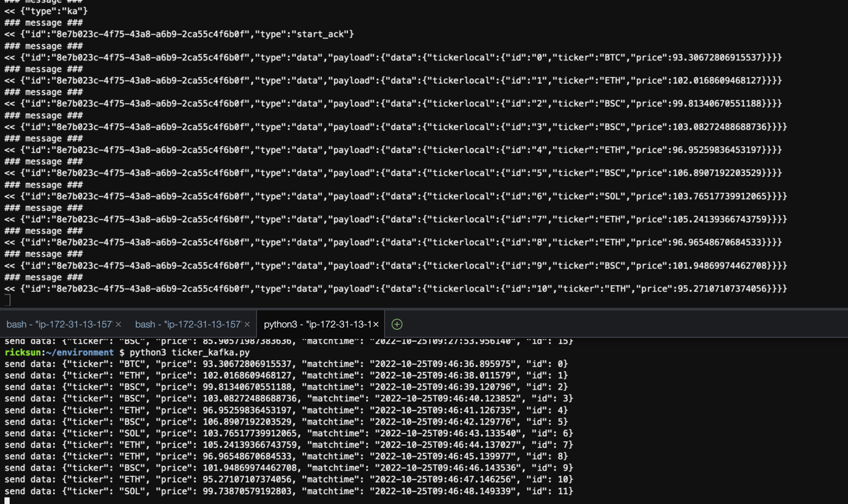Screen dimensions: 848x504
Task: Click the {"type":"ka"} message line
Action: 49,11
